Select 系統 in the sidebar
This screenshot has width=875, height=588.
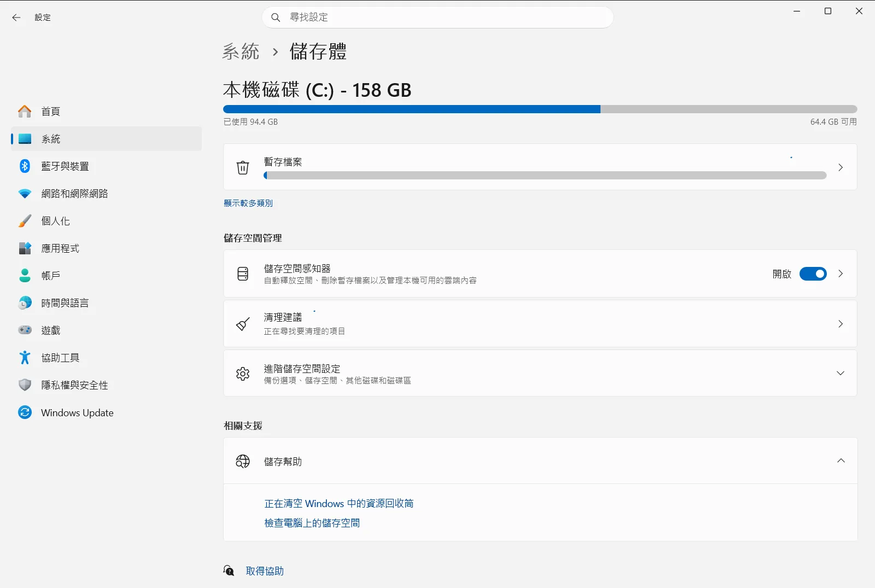coord(106,139)
